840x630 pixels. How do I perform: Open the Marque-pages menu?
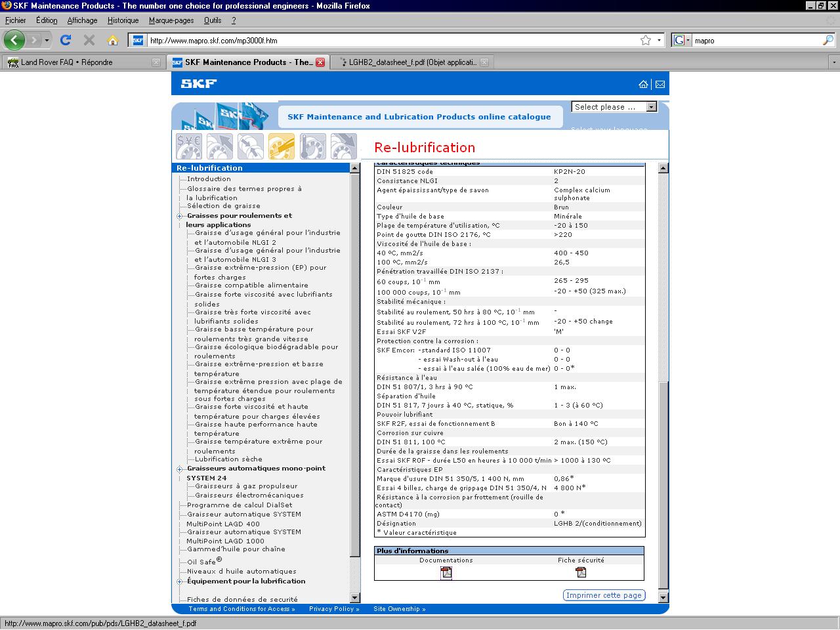[171, 20]
